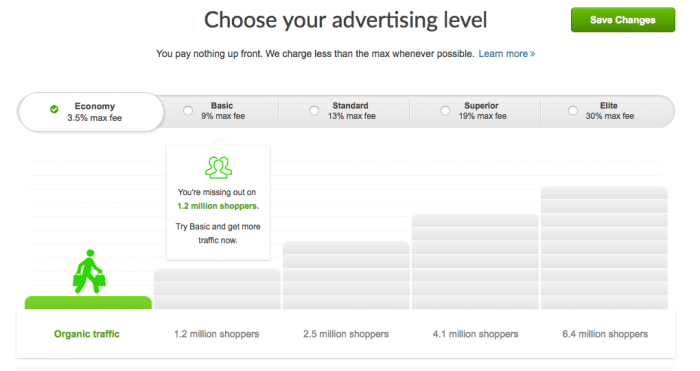Click the Standard level label
The image size is (700, 371).
coord(350,106)
